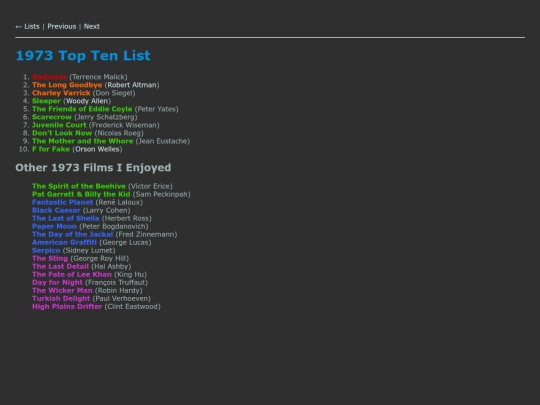The image size is (540, 405).
Task: Click High Plains Drifter link
Action: pyautogui.click(x=67, y=307)
